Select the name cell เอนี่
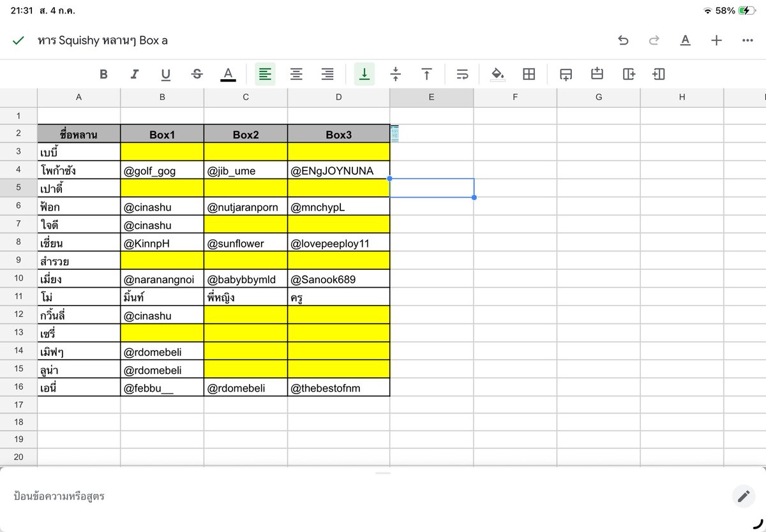Viewport: 766px width, 532px height. coord(79,387)
